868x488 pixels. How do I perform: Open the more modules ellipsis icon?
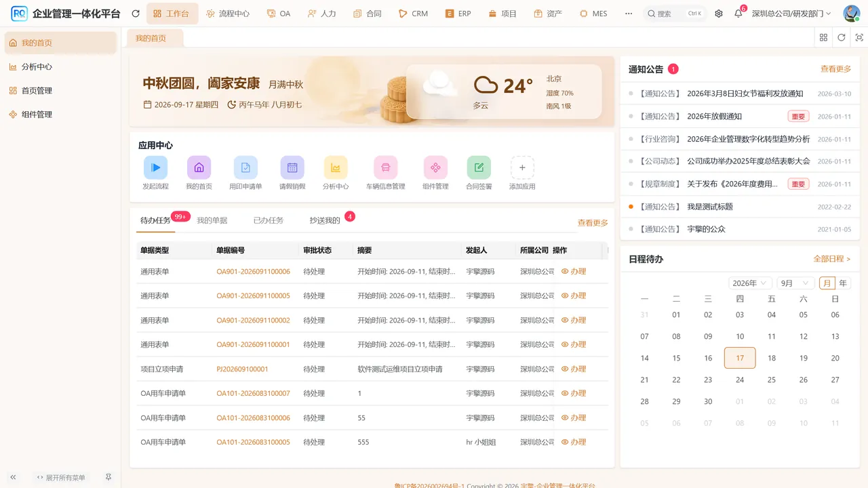pos(629,14)
